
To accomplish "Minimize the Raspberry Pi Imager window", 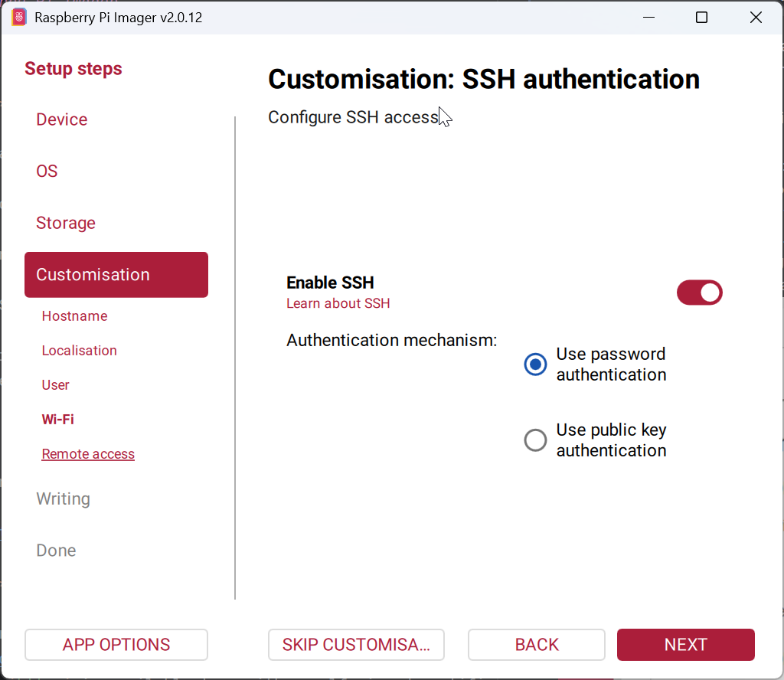I will pyautogui.click(x=648, y=18).
